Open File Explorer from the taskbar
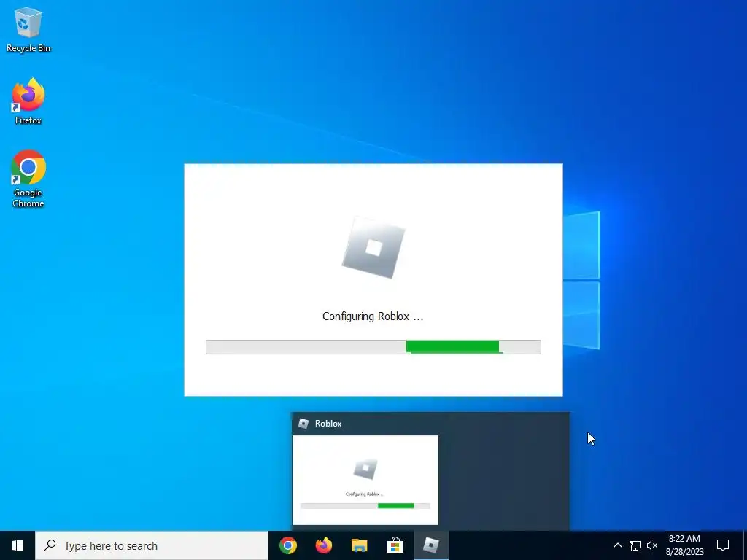 point(359,545)
